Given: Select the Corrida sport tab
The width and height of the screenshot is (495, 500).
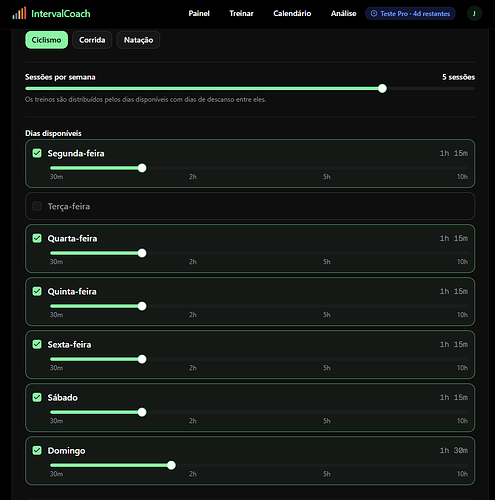Looking at the screenshot, I should [x=92, y=40].
